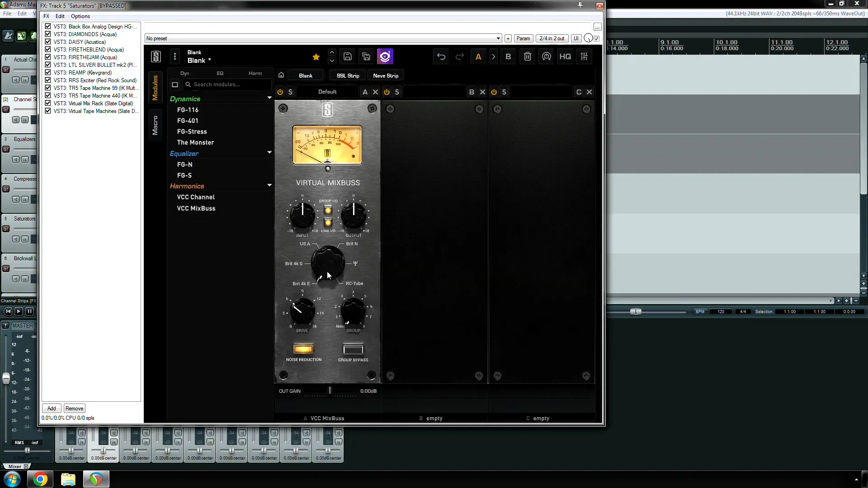Uncheck the DIAMONDDS (Acqua) plugin
This screenshot has width=868, height=488.
click(48, 34)
